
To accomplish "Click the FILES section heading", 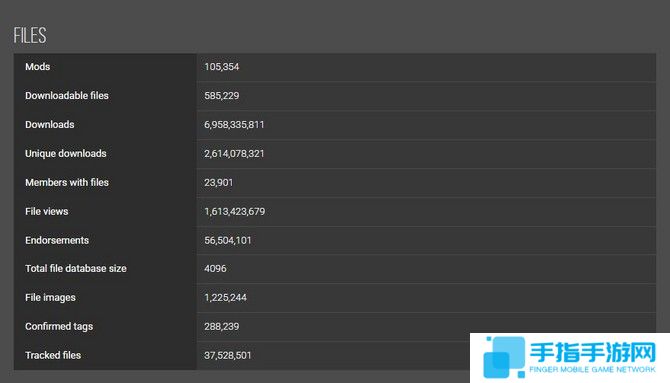I will point(29,35).
